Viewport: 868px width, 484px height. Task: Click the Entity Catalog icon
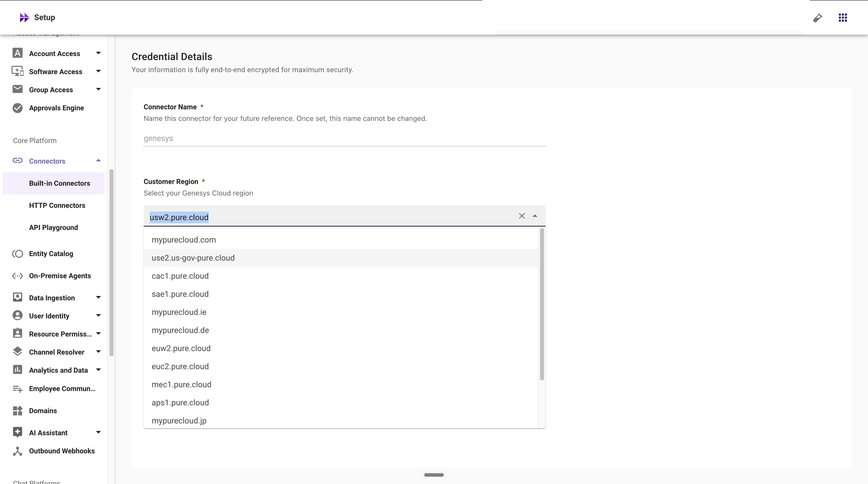18,254
